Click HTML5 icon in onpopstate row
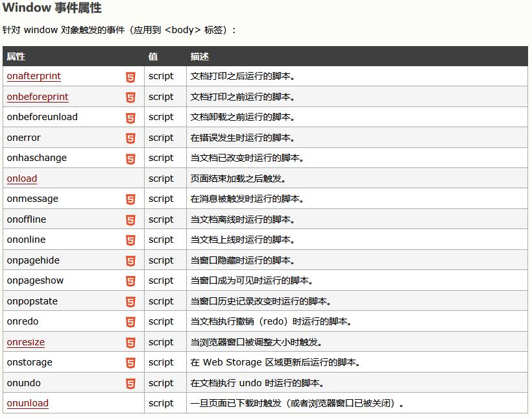Image resolution: width=532 pixels, height=418 pixels. tap(130, 302)
